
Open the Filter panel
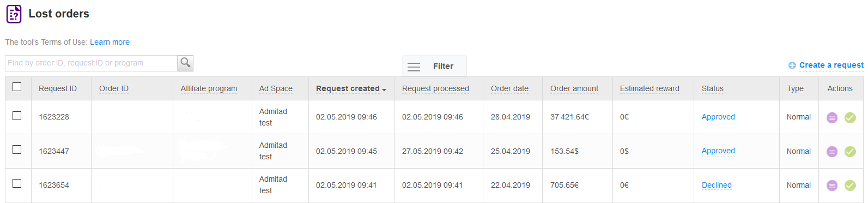(434, 66)
